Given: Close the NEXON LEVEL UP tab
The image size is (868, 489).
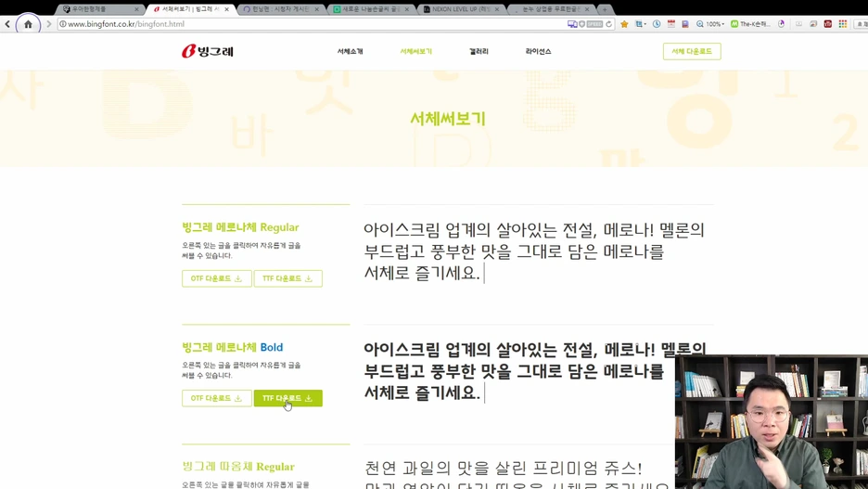Looking at the screenshot, I should [496, 9].
